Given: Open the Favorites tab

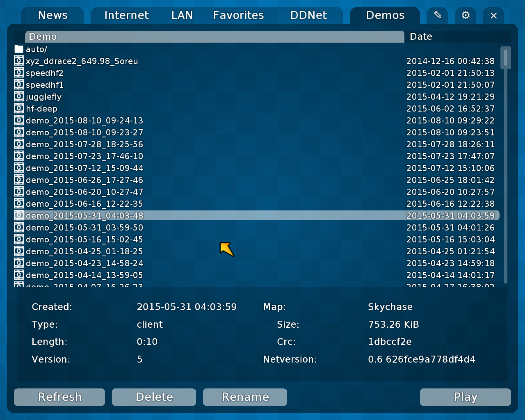Looking at the screenshot, I should [238, 15].
